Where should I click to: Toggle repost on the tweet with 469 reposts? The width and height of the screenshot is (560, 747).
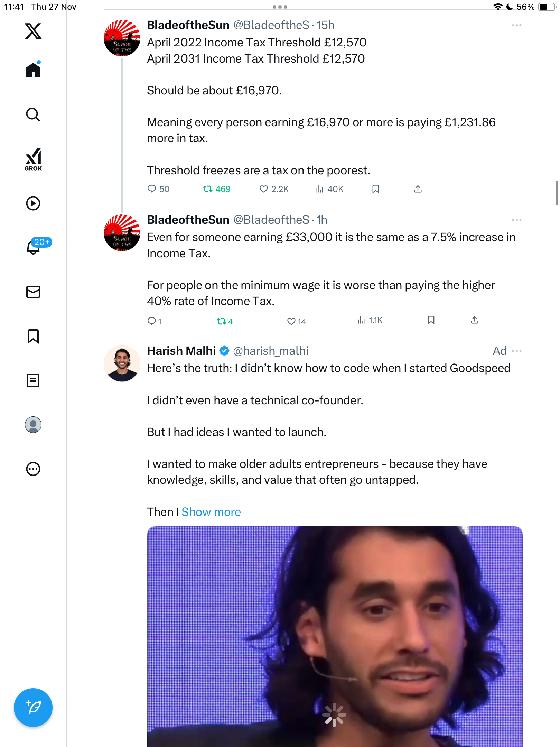coord(208,189)
